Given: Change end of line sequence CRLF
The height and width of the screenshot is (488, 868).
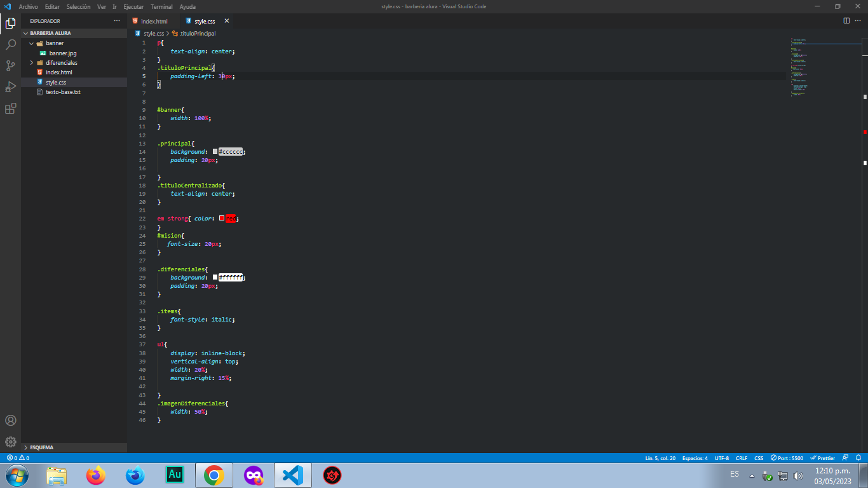Looking at the screenshot, I should 742,457.
